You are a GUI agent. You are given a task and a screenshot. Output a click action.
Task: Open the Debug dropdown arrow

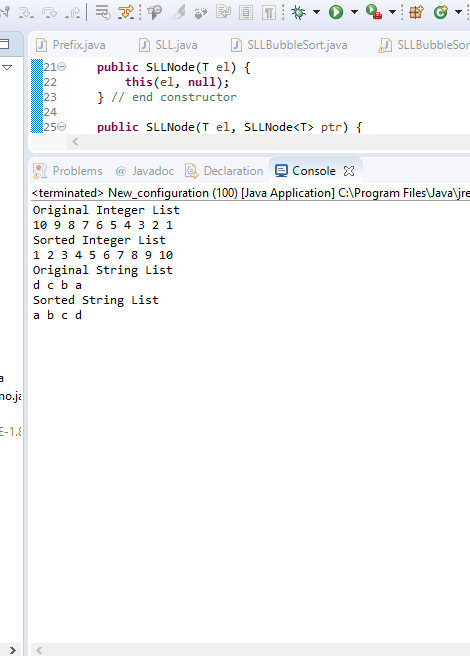[317, 12]
